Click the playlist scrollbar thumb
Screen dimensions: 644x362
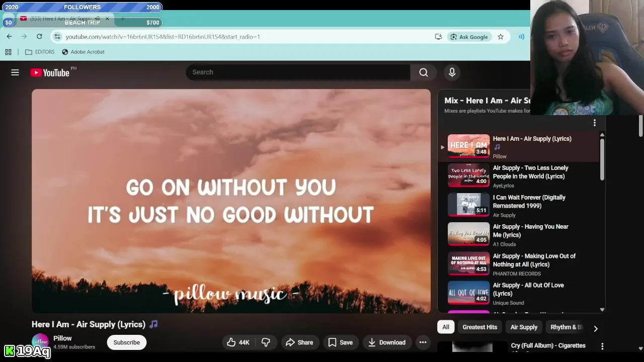(602, 159)
